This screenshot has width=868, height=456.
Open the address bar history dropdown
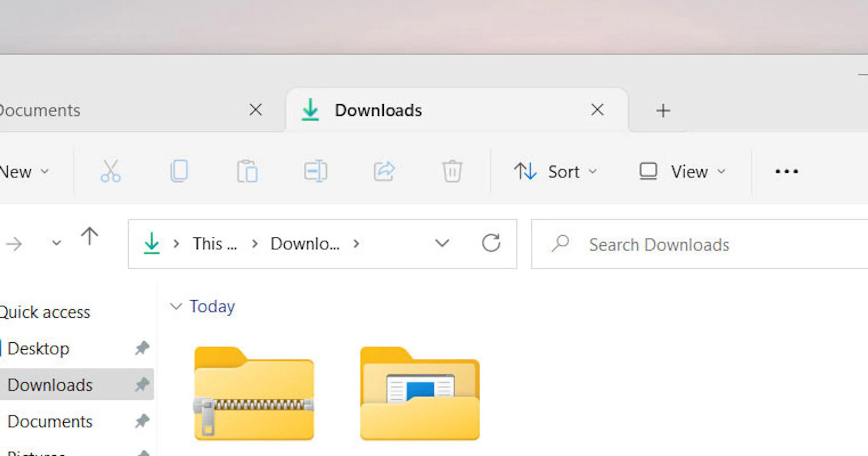click(442, 243)
